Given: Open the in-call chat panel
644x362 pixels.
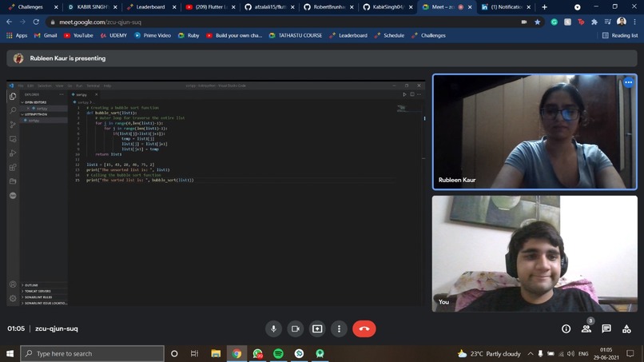Looking at the screenshot, I should coord(606,328).
